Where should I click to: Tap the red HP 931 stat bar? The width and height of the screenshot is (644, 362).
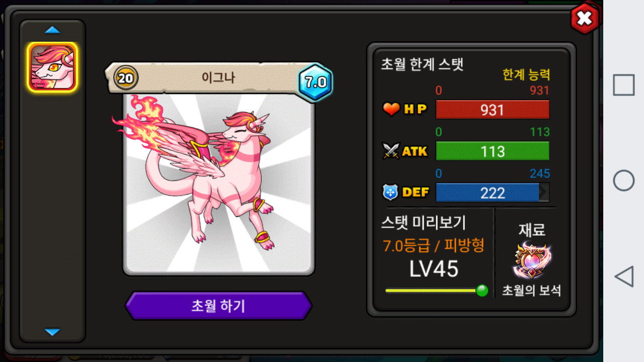[493, 110]
